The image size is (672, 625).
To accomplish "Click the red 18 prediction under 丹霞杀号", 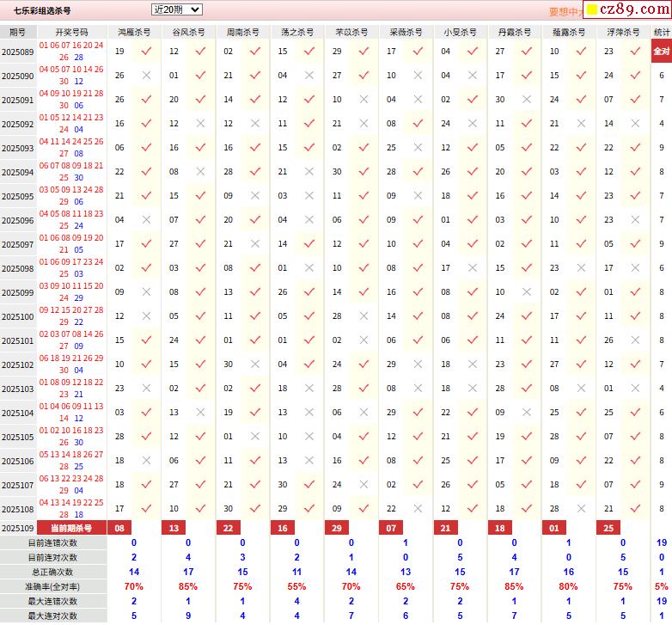I will [500, 528].
